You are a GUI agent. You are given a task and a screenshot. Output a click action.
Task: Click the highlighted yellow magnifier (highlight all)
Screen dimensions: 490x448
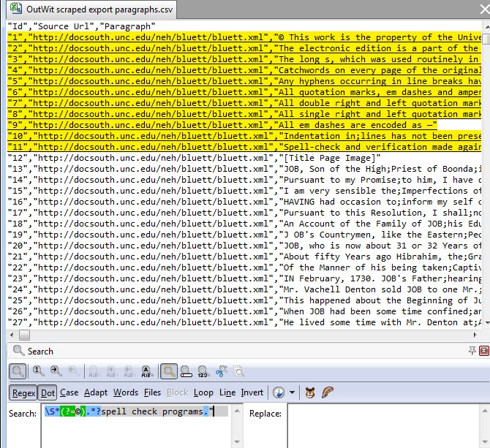click(x=169, y=371)
